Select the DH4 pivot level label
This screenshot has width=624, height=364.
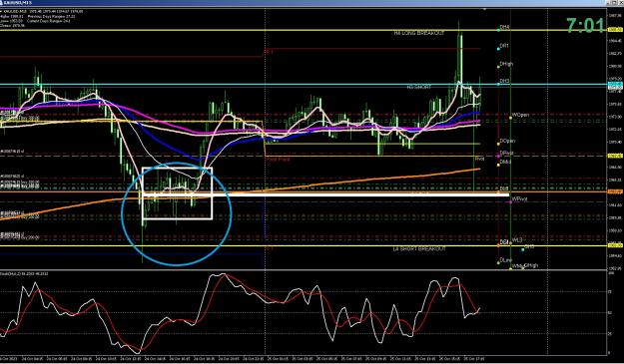click(x=504, y=27)
